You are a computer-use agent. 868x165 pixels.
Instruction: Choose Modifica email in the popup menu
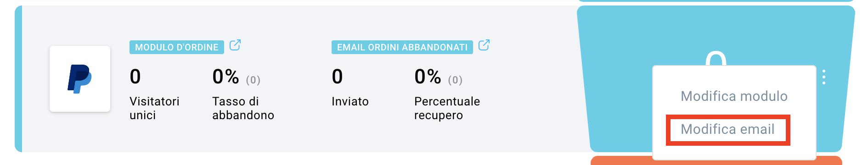click(x=727, y=129)
